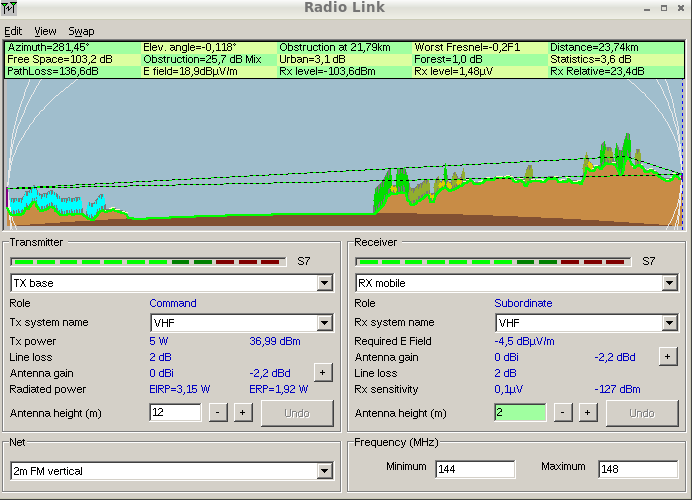Viewport: 692px width, 500px height.
Task: Expand the Rx system name dropdown
Action: [669, 323]
